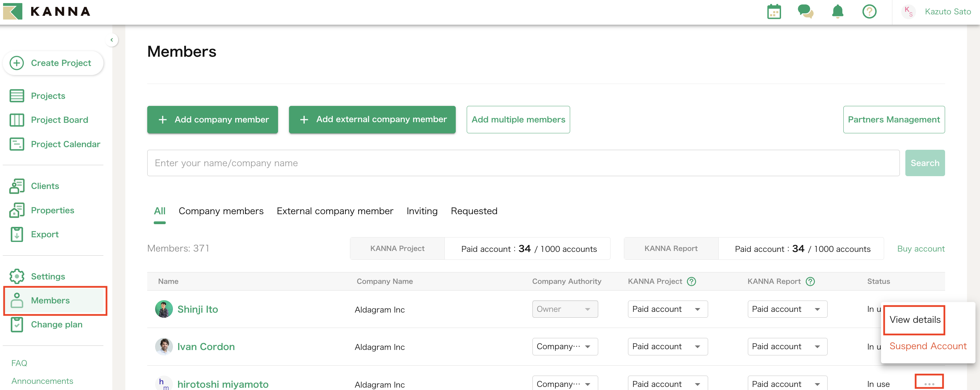Expand Shinji Ito's KANNA Project account dropdown
Image resolution: width=980 pixels, height=390 pixels.
(667, 309)
